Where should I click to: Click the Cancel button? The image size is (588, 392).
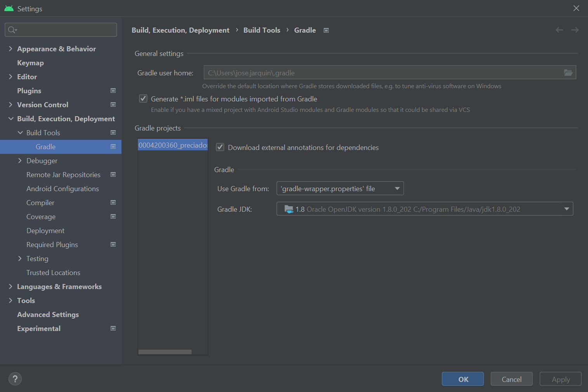512,379
